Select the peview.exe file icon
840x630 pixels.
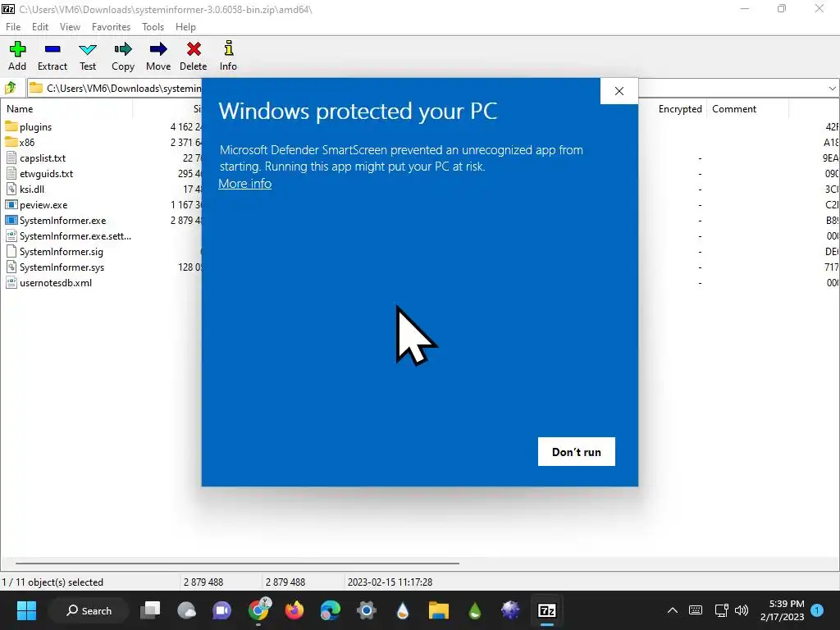pyautogui.click(x=11, y=204)
